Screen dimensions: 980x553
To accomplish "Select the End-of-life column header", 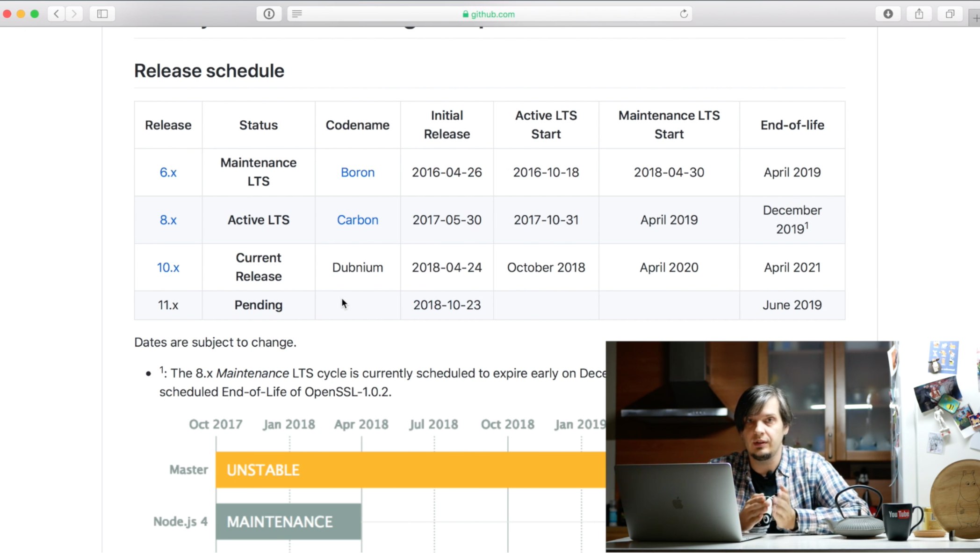I will [792, 125].
